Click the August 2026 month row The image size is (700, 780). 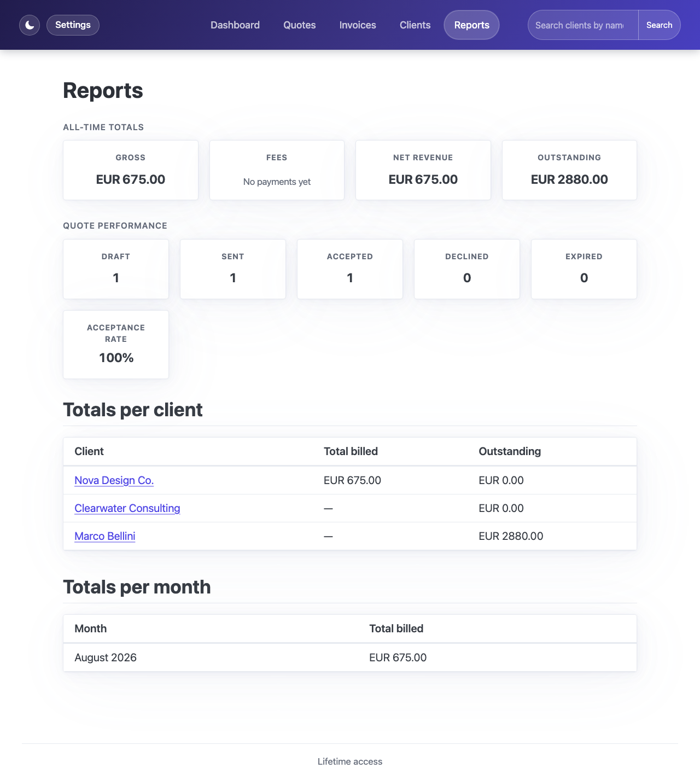click(350, 657)
